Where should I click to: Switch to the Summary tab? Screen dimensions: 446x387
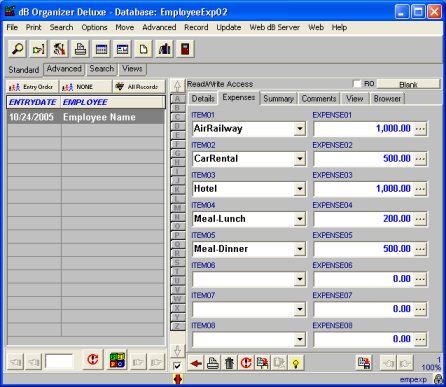tap(278, 99)
